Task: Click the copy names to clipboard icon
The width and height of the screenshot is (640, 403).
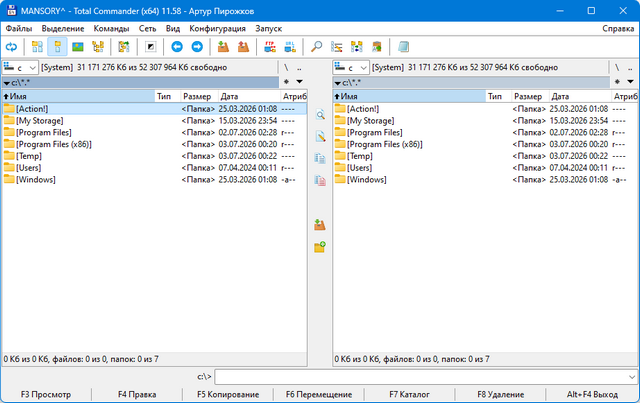Action: [377, 47]
